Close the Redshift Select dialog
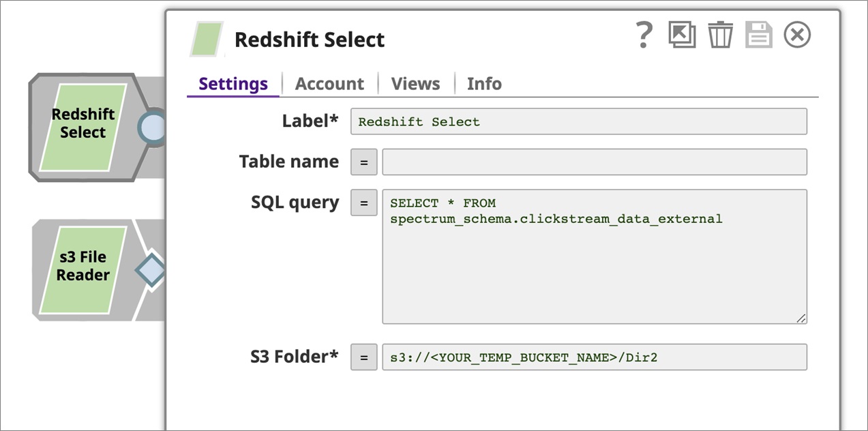The width and height of the screenshot is (868, 431). tap(797, 34)
